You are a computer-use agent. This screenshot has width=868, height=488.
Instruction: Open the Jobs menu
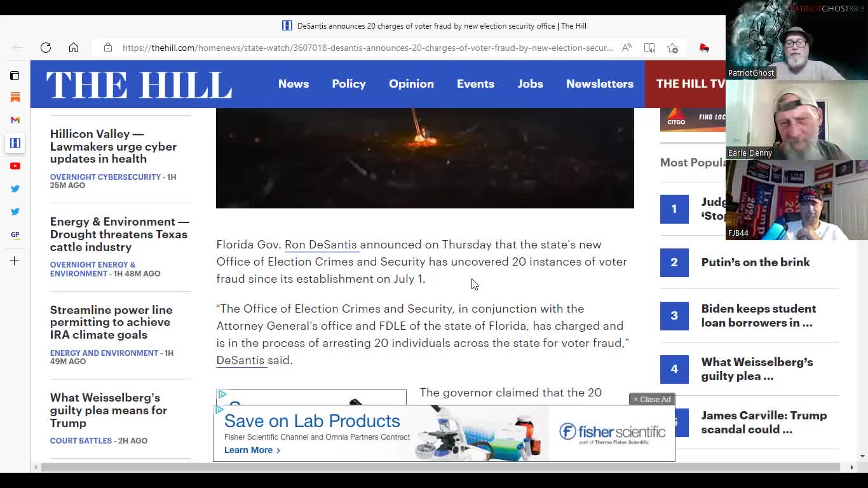(x=530, y=84)
